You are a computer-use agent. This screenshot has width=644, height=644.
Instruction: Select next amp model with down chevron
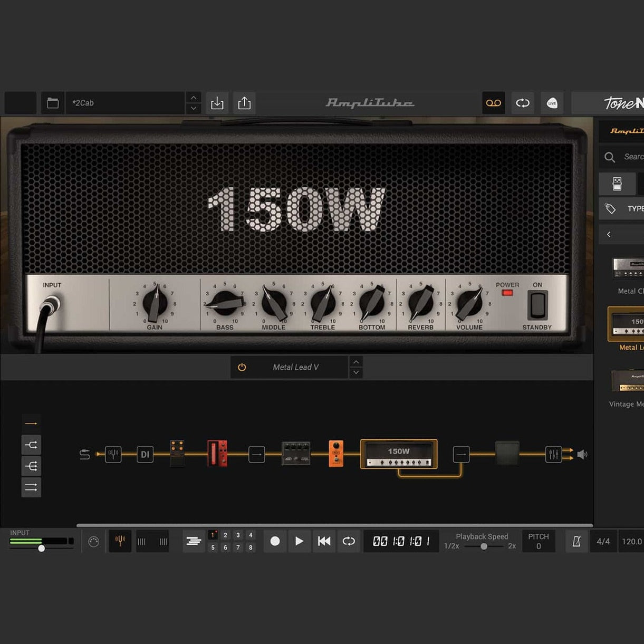point(356,372)
